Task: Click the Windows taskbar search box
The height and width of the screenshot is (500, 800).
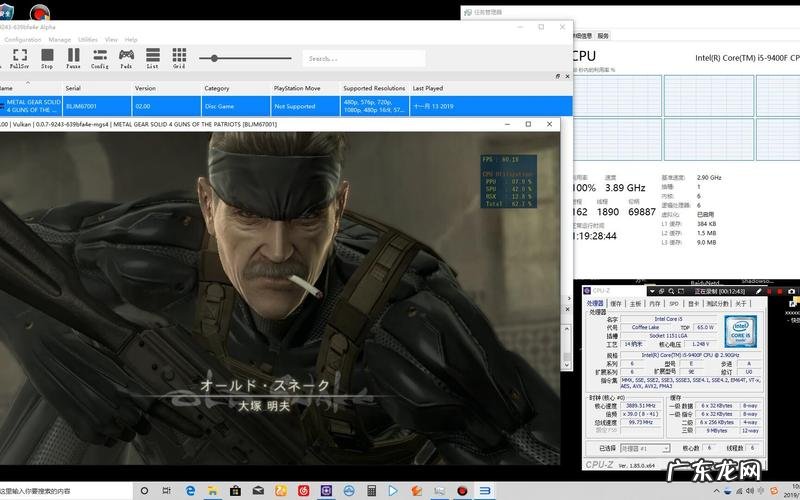Action: tap(65, 491)
